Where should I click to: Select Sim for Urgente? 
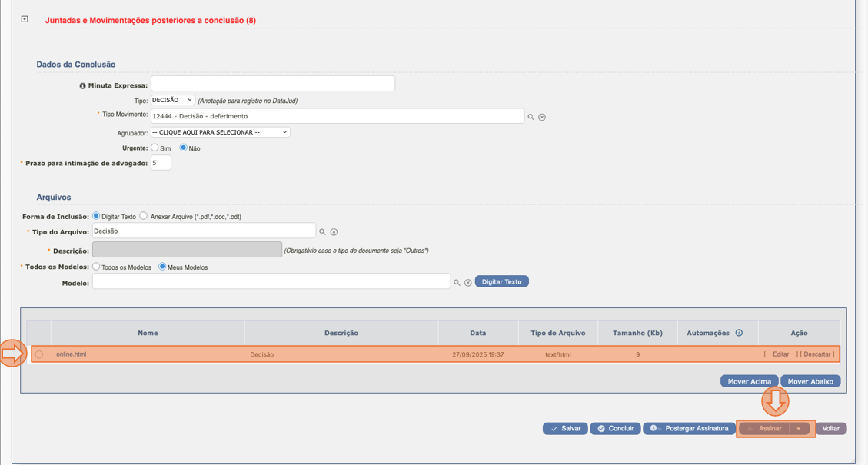155,148
